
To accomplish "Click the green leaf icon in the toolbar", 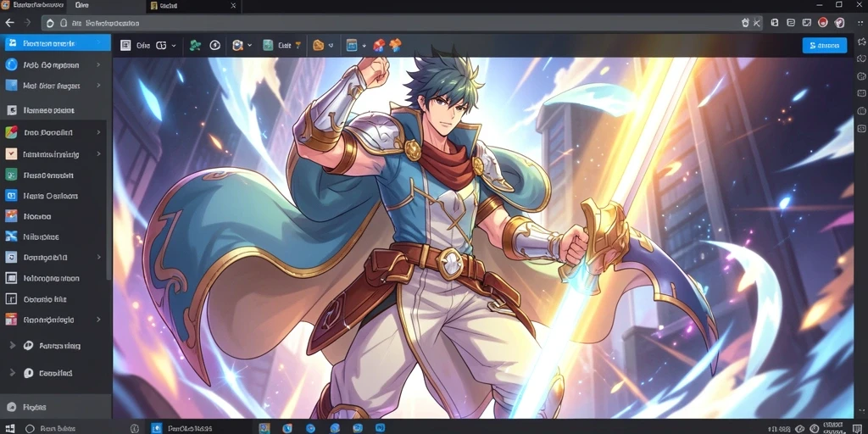I will coord(195,46).
